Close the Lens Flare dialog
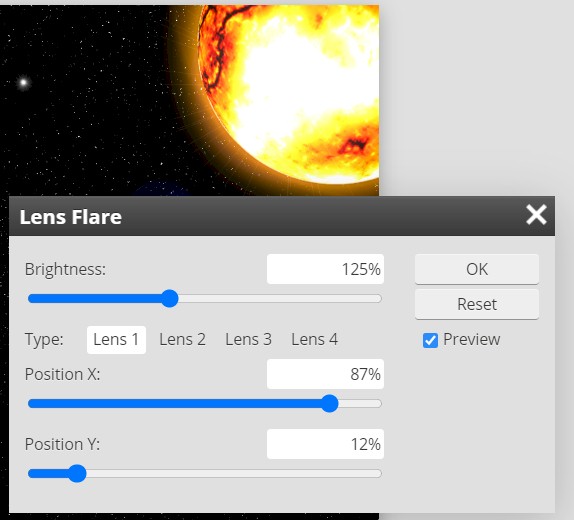Viewport: 574px width, 520px height. pos(536,215)
